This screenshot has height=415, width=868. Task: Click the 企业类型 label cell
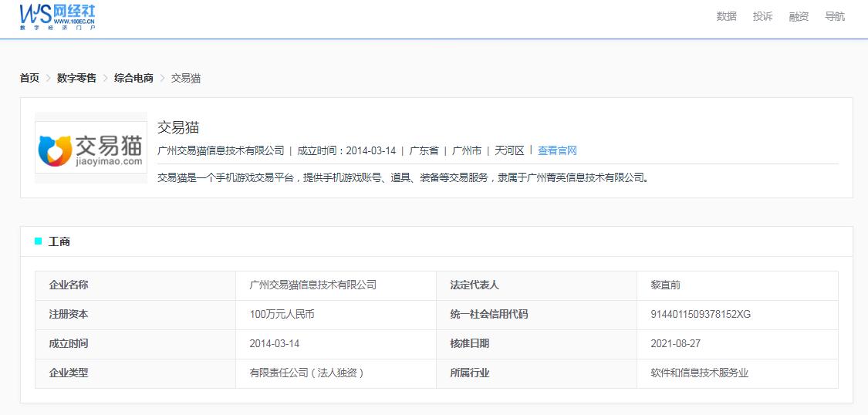click(135, 373)
